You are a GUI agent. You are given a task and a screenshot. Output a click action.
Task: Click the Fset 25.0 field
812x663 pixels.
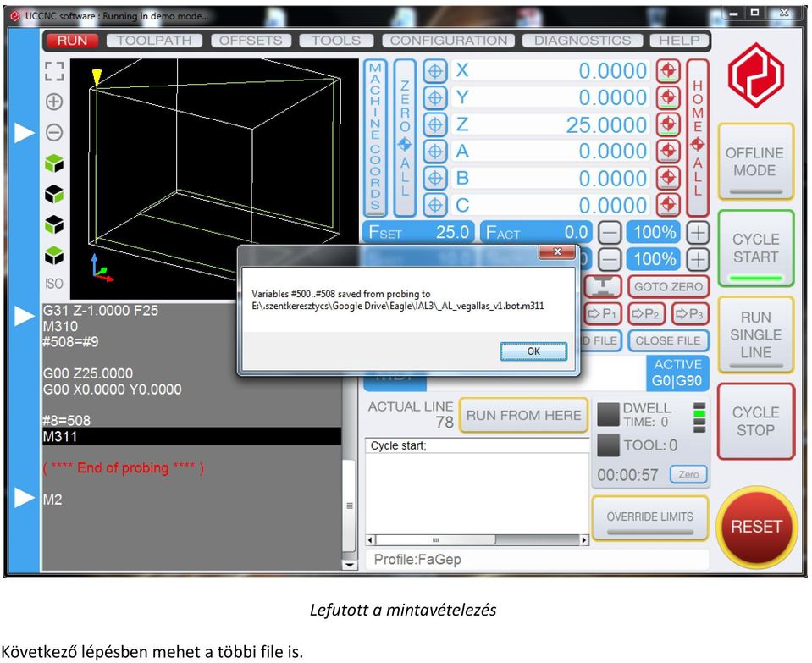[418, 233]
